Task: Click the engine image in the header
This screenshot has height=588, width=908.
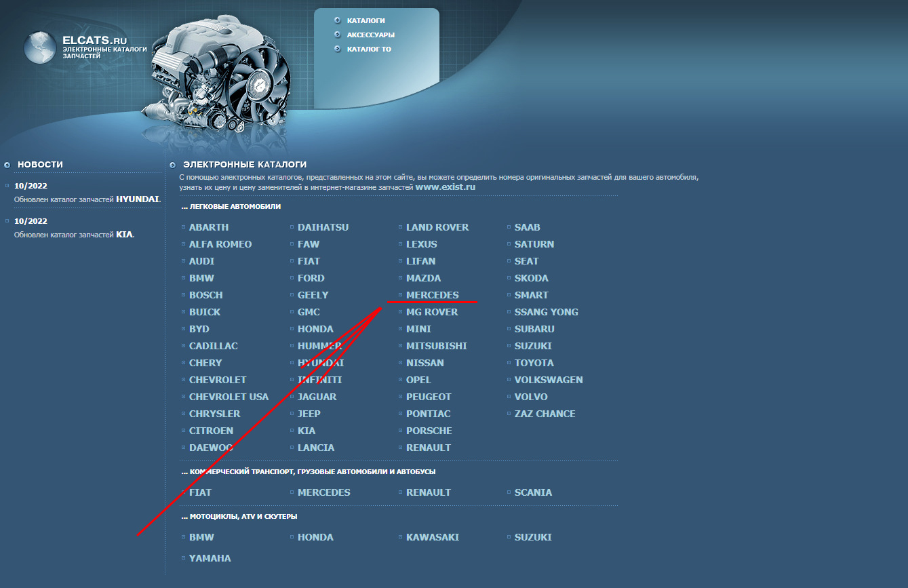Action: [218, 73]
